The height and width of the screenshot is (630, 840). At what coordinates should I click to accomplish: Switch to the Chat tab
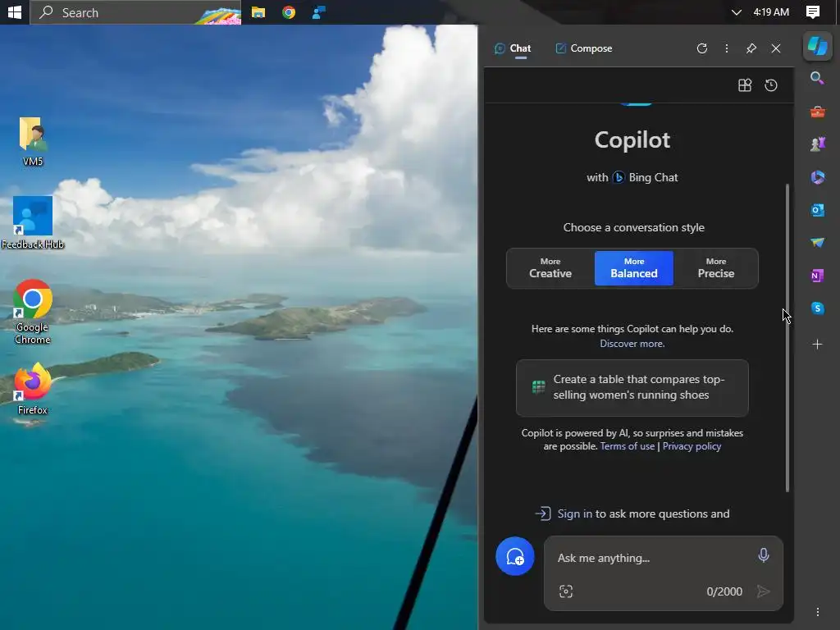513,48
